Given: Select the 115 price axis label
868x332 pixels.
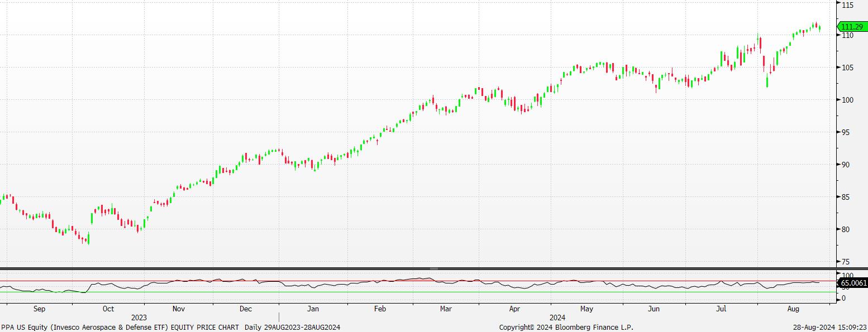Looking at the screenshot, I should click(847, 4).
